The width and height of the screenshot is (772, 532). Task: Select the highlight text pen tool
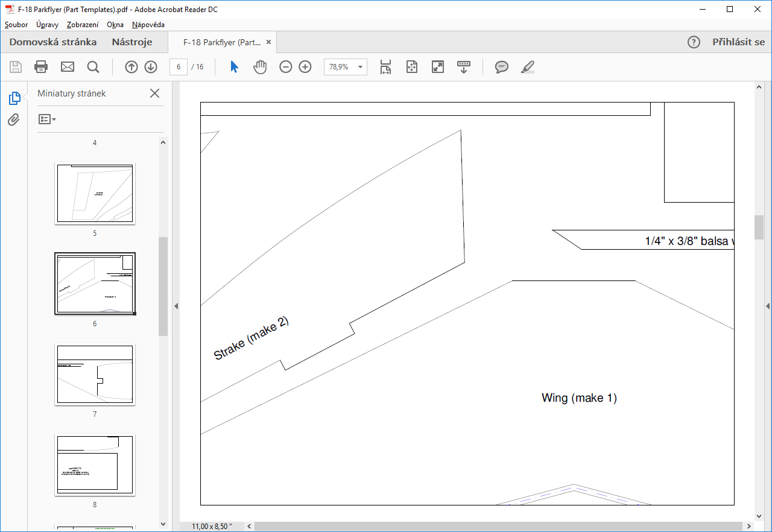[528, 67]
